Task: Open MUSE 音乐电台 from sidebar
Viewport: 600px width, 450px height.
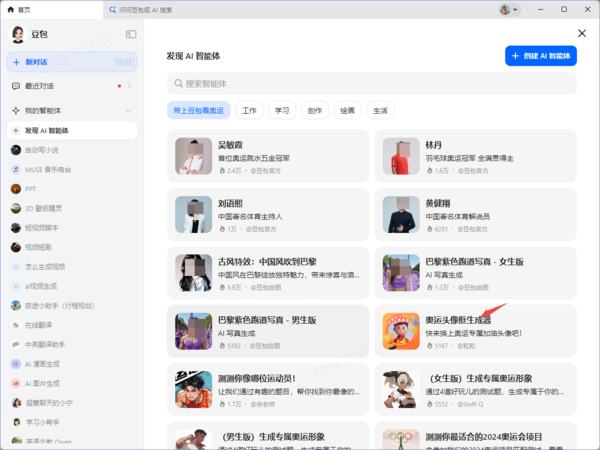Action: tap(72, 170)
